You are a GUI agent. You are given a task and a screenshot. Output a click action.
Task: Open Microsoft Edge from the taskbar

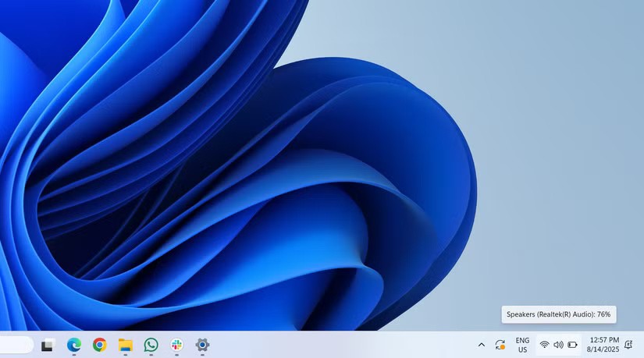[74, 345]
